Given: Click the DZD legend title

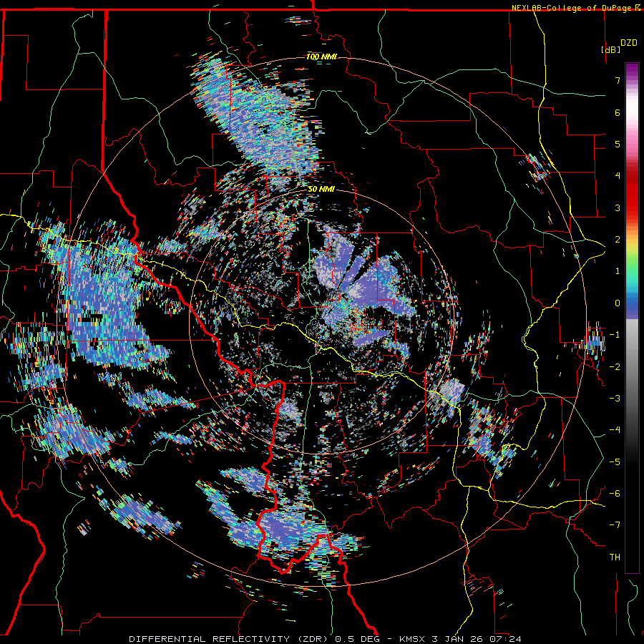Looking at the screenshot, I should 628,43.
